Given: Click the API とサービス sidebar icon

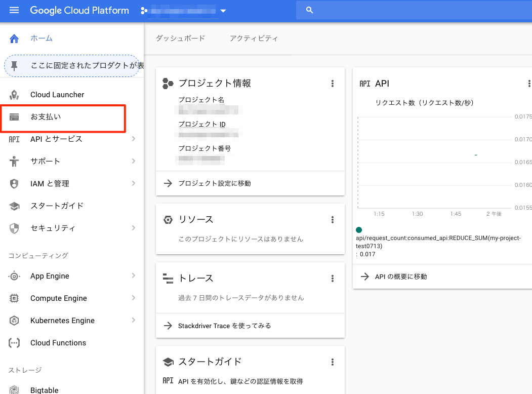Looking at the screenshot, I should (14, 139).
